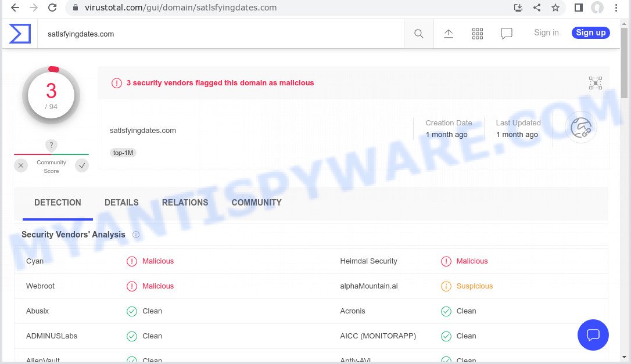
Task: Click the browser back arrow
Action: [15, 8]
